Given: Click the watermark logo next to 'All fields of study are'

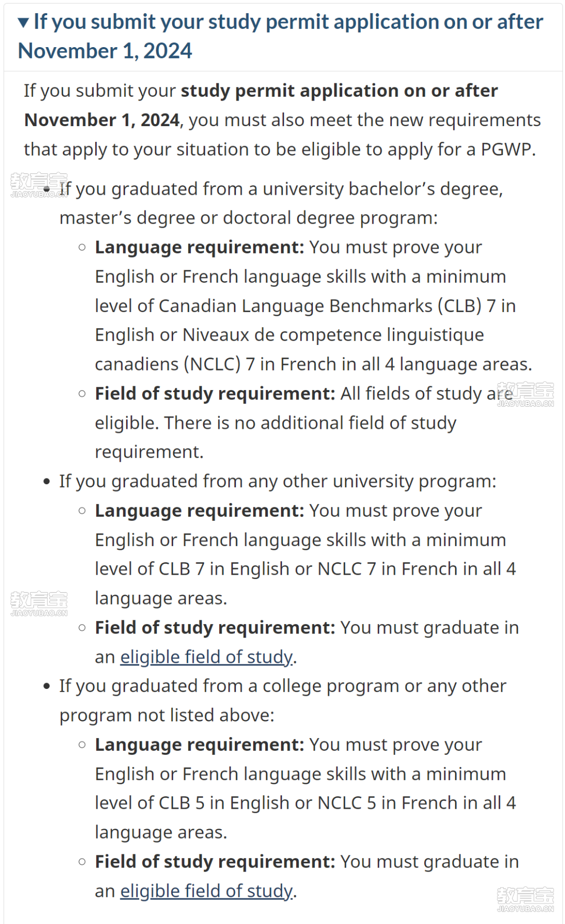Looking at the screenshot, I should [x=525, y=395].
